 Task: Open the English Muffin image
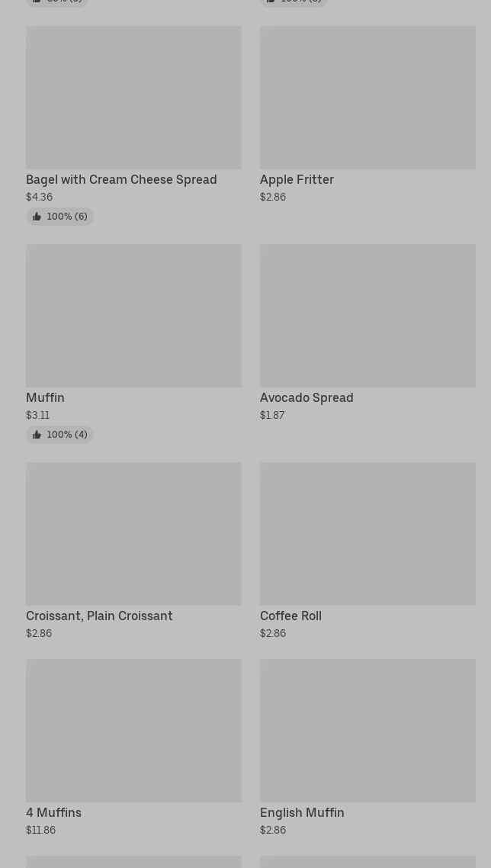[367, 731]
